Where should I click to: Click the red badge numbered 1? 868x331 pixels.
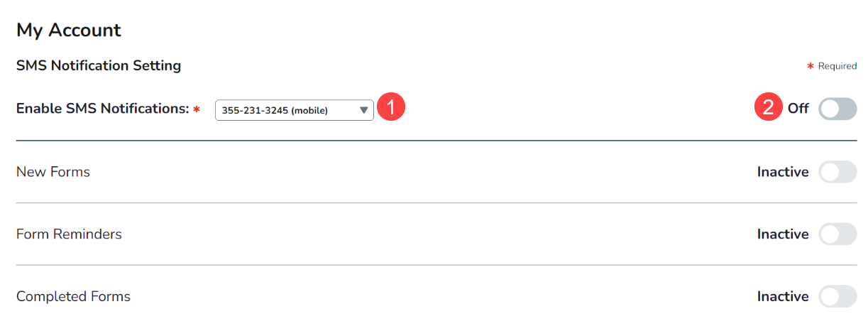[x=391, y=109]
